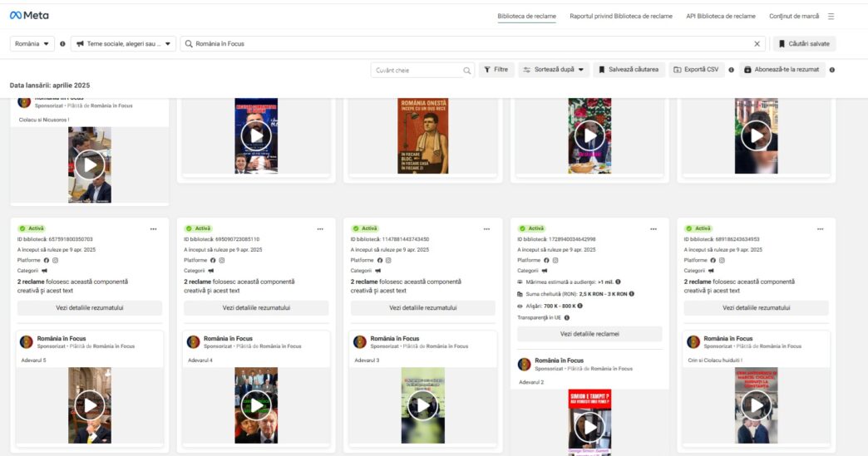Click Vezi detaliile rezumatului for ad 1147881443743450
Image resolution: width=868 pixels, height=456 pixels.
click(423, 308)
